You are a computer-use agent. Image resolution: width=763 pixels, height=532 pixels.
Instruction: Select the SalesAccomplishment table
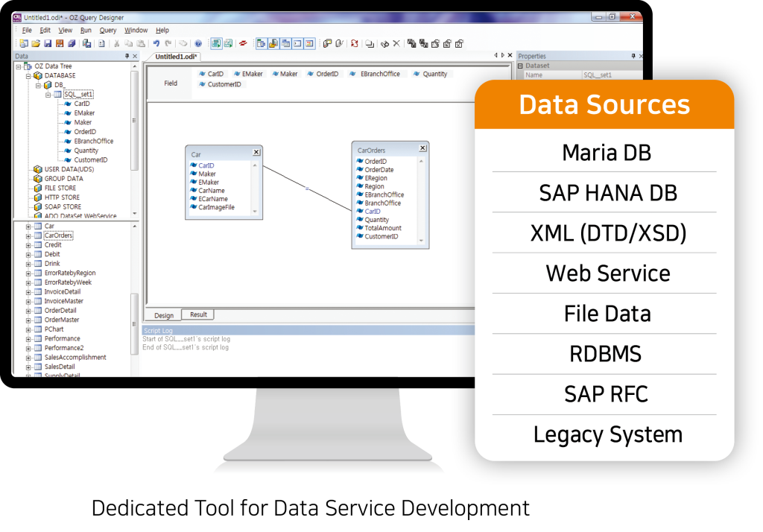(x=75, y=357)
